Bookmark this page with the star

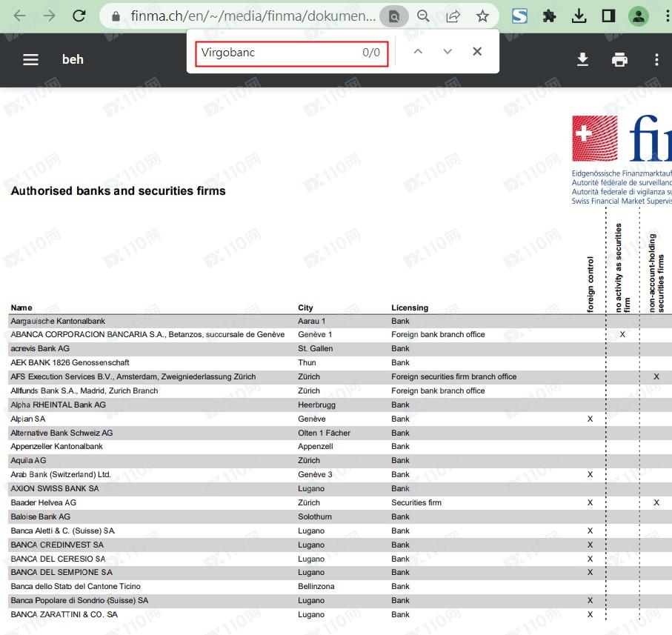[x=482, y=16]
